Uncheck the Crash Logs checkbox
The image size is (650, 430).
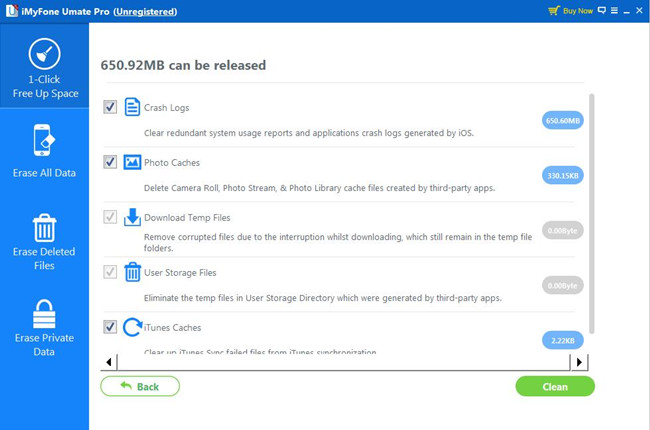coord(110,107)
